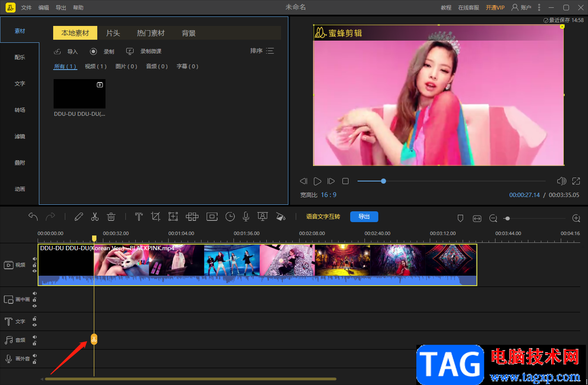Open the three-dot more options menu
The image size is (588, 385).
click(x=539, y=7)
